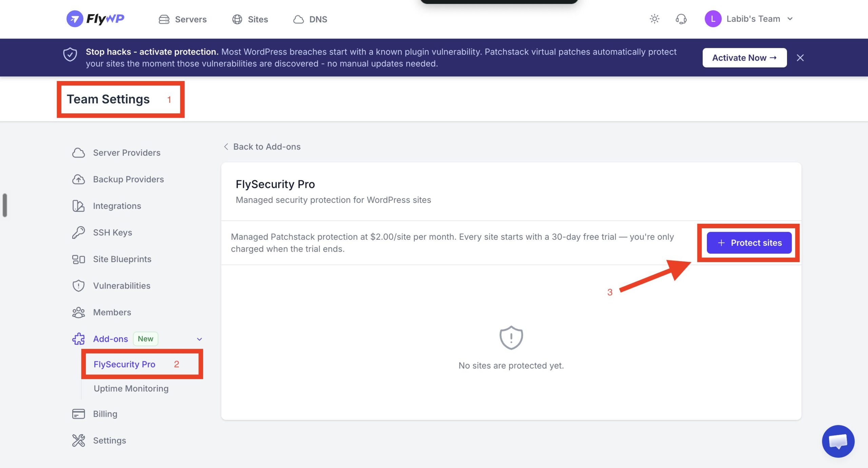Open support via headset icon
This screenshot has width=868, height=468.
(681, 19)
